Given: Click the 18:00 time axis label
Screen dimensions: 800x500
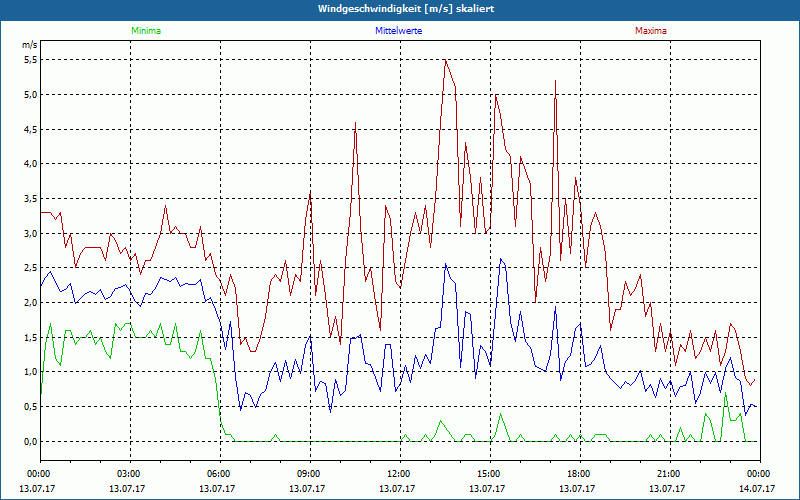Looking at the screenshot, I should [x=580, y=474].
